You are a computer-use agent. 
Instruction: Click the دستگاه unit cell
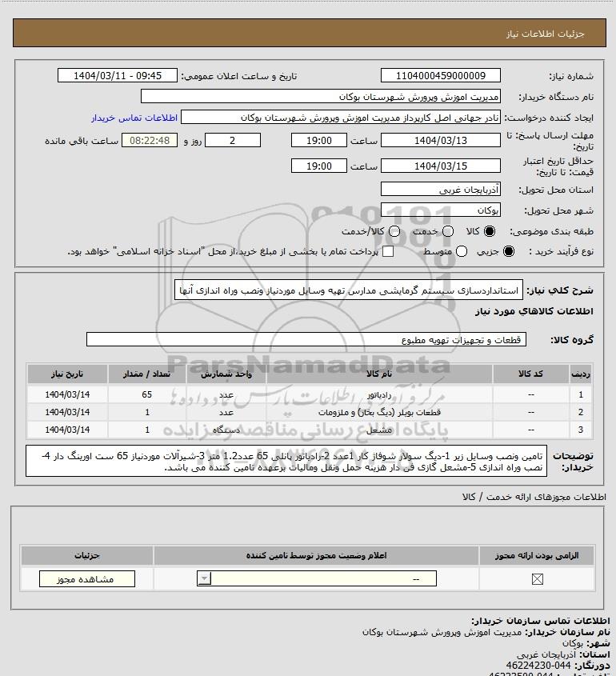[226, 430]
